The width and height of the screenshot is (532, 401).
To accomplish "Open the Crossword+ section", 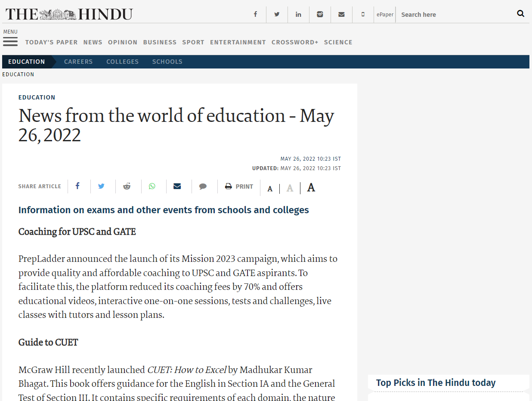I will pos(295,42).
